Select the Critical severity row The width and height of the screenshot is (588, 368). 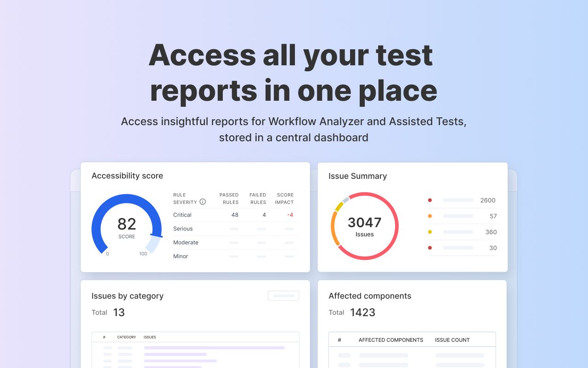[236, 215]
